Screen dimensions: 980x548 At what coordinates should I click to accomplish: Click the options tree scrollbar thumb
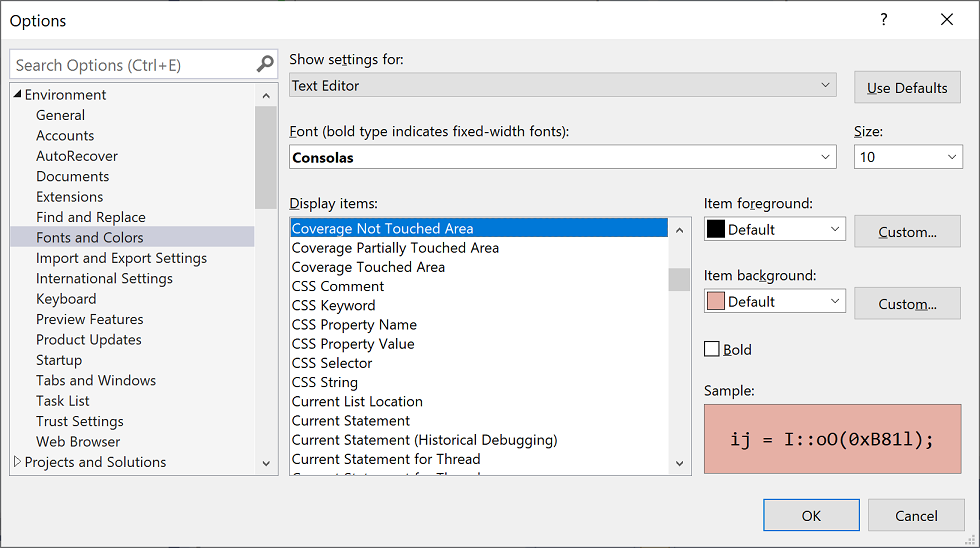pyautogui.click(x=266, y=157)
